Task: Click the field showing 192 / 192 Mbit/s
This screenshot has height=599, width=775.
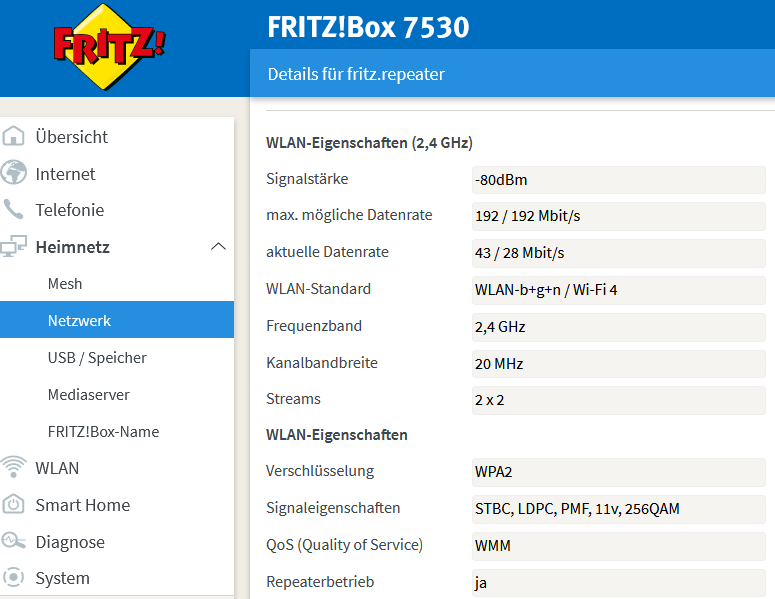Action: 619,216
